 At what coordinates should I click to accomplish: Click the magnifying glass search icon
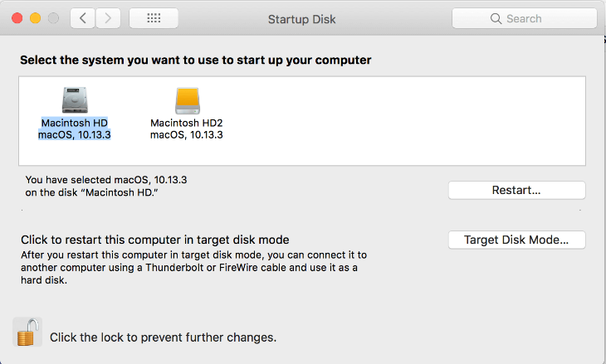(x=496, y=18)
